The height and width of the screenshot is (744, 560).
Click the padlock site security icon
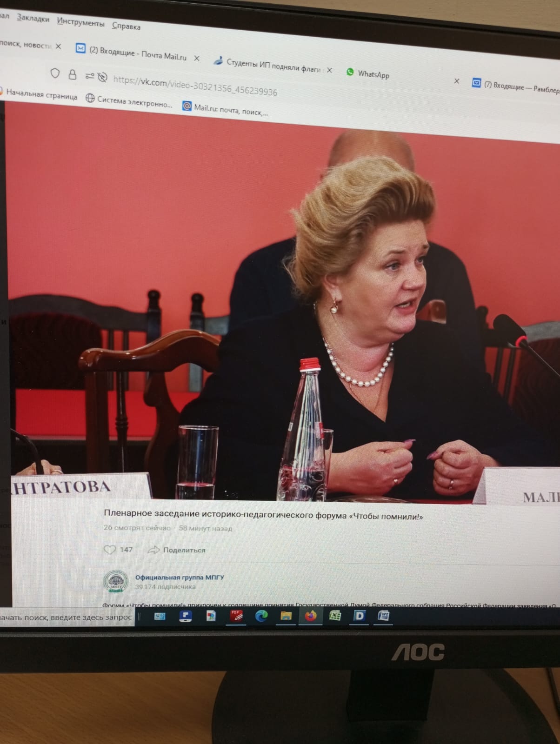click(x=72, y=74)
